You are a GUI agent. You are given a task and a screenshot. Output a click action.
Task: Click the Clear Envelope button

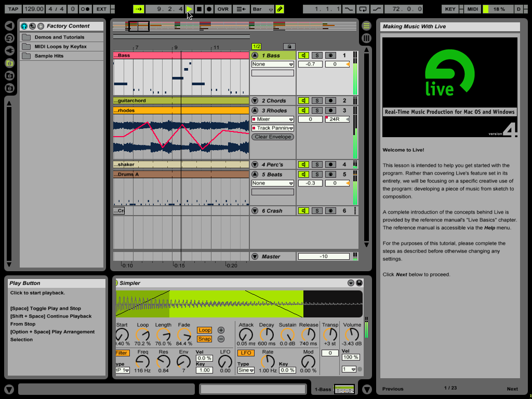(x=273, y=137)
